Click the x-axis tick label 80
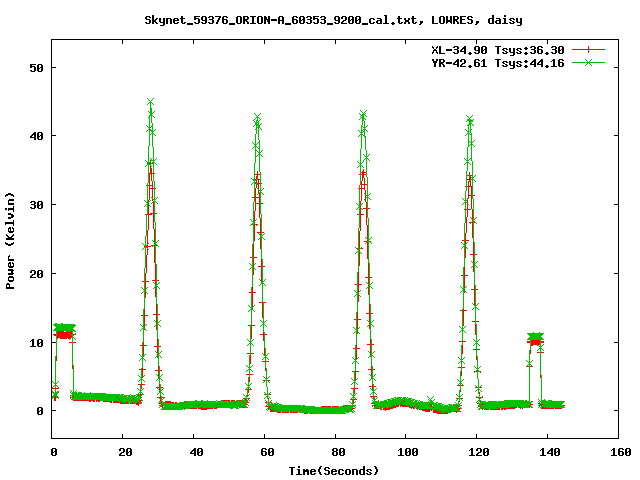640x480 pixels. point(338,452)
